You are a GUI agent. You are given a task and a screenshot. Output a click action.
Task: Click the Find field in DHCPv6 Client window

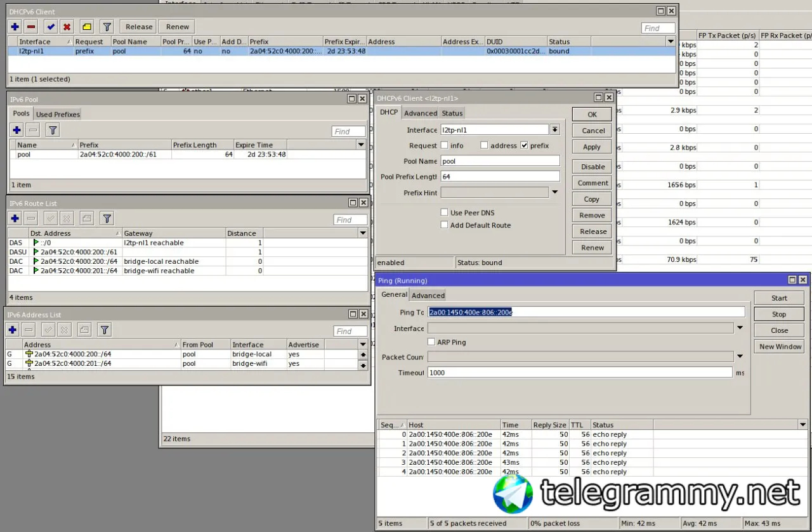click(658, 28)
